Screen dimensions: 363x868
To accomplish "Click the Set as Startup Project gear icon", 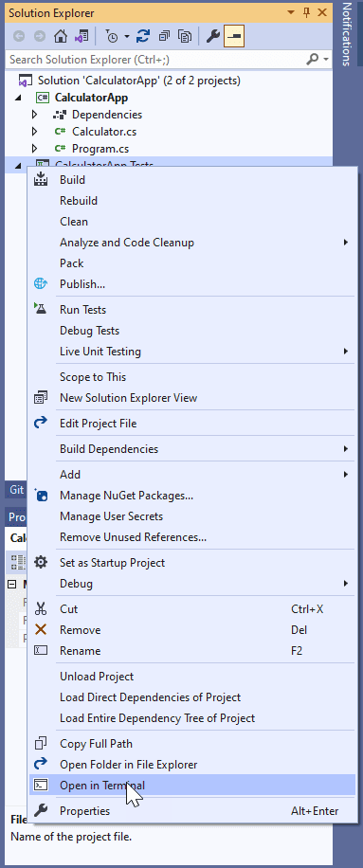I will pyautogui.click(x=41, y=563).
